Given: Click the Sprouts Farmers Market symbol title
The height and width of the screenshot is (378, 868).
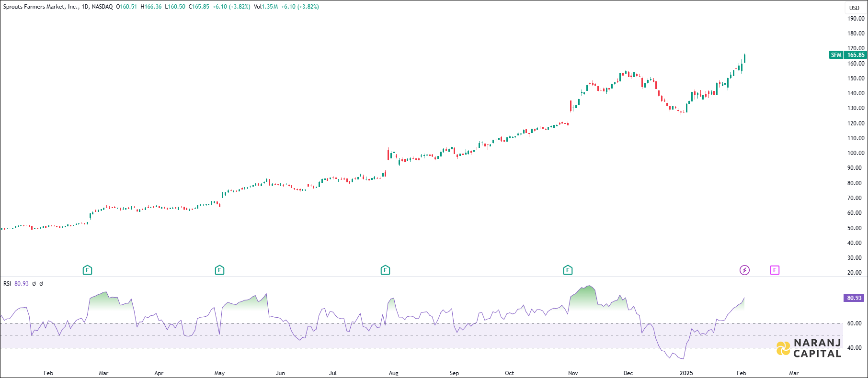Looking at the screenshot, I should (x=41, y=7).
